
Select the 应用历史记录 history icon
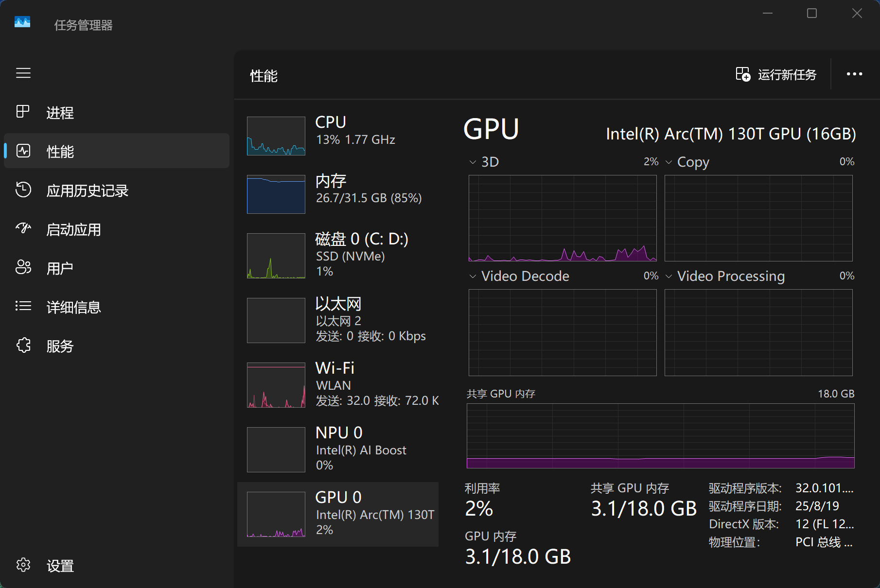[x=23, y=190]
